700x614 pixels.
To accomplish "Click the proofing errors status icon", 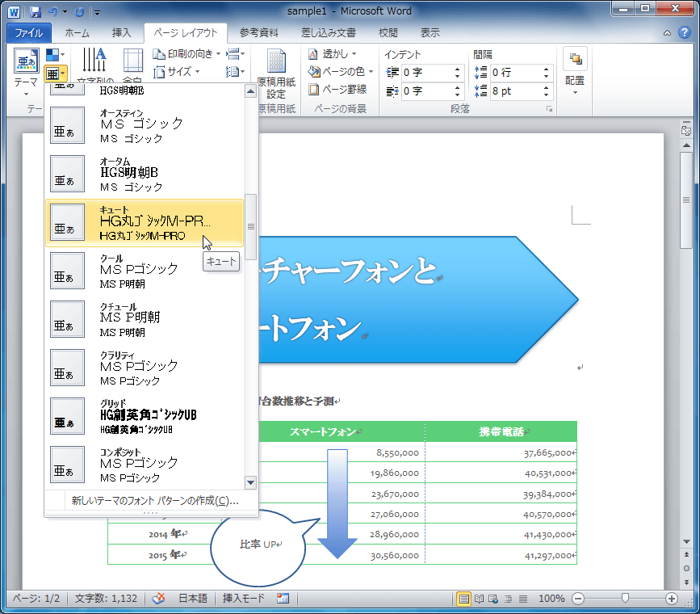I will [158, 599].
